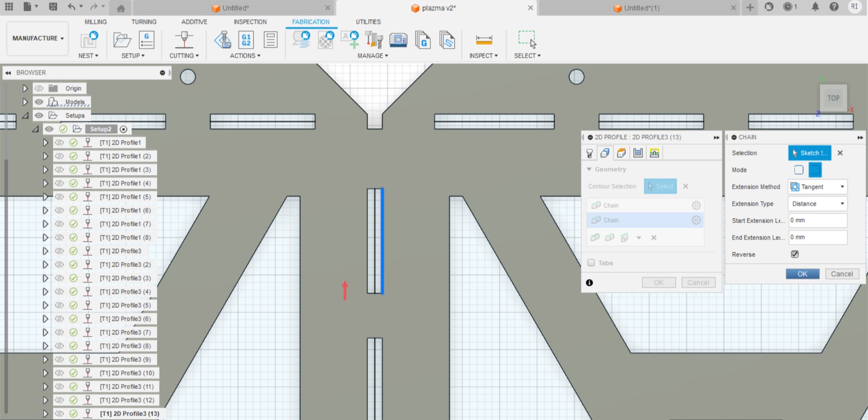Enable the Tabs checkbox in 2D Profile dialog
The height and width of the screenshot is (420, 868).
(x=591, y=262)
